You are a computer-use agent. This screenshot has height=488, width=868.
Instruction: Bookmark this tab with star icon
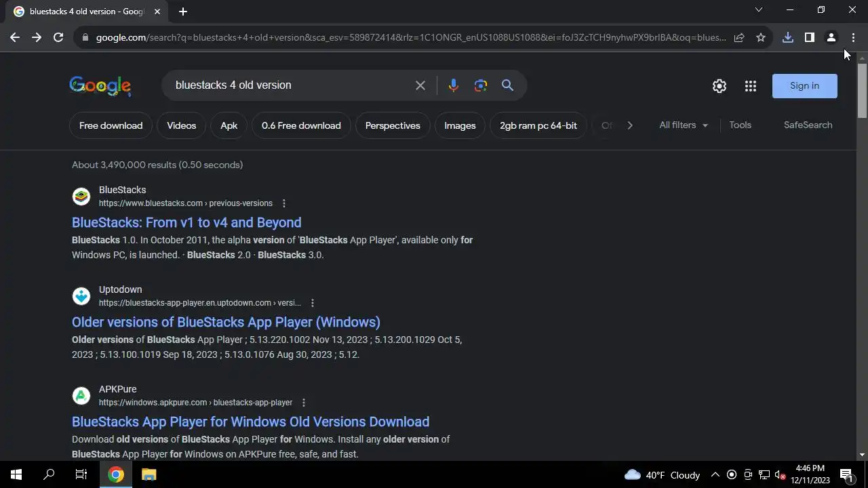[761, 37]
